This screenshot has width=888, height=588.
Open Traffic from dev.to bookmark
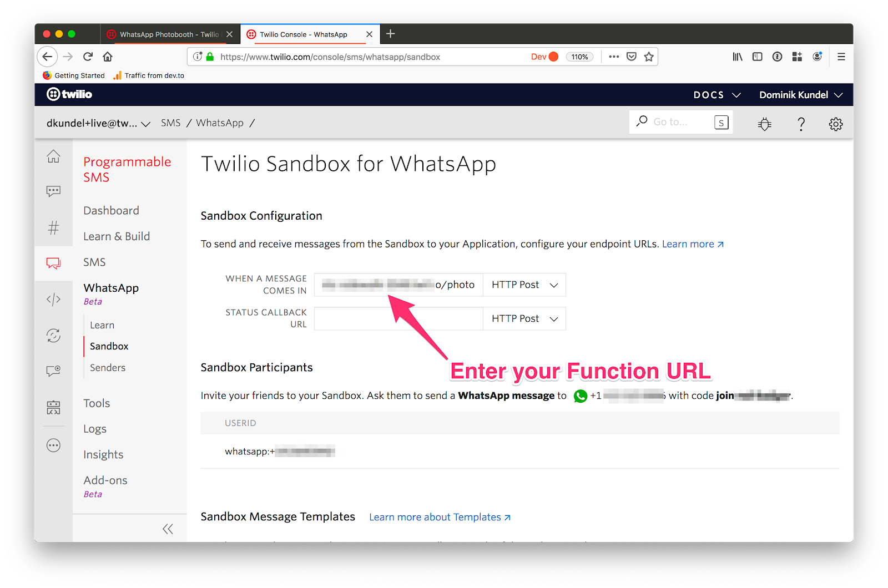149,75
